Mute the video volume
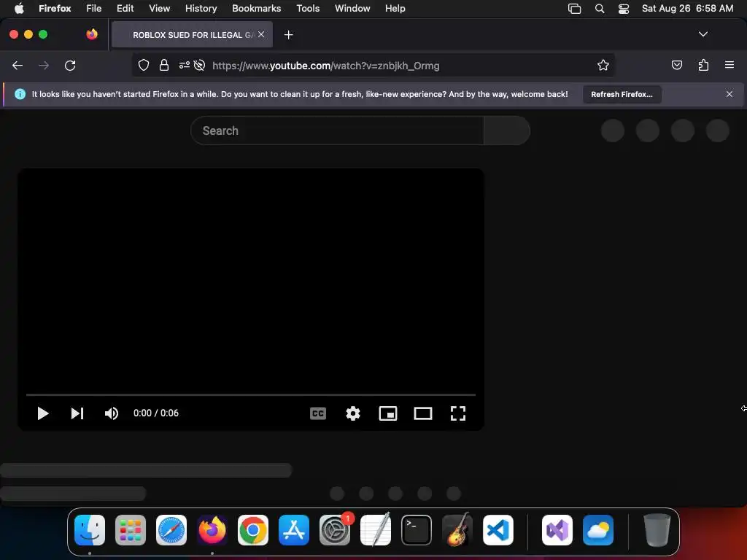Screen dimensions: 747x560 tap(112, 413)
